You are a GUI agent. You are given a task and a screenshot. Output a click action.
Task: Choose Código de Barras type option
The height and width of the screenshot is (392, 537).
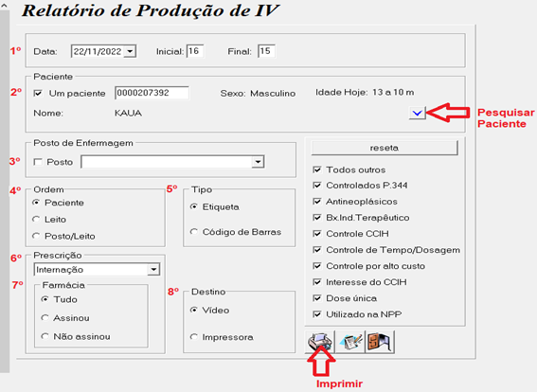194,232
